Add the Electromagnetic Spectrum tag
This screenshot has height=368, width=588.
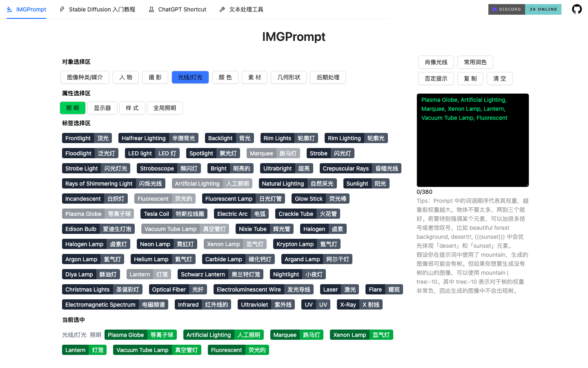115,305
